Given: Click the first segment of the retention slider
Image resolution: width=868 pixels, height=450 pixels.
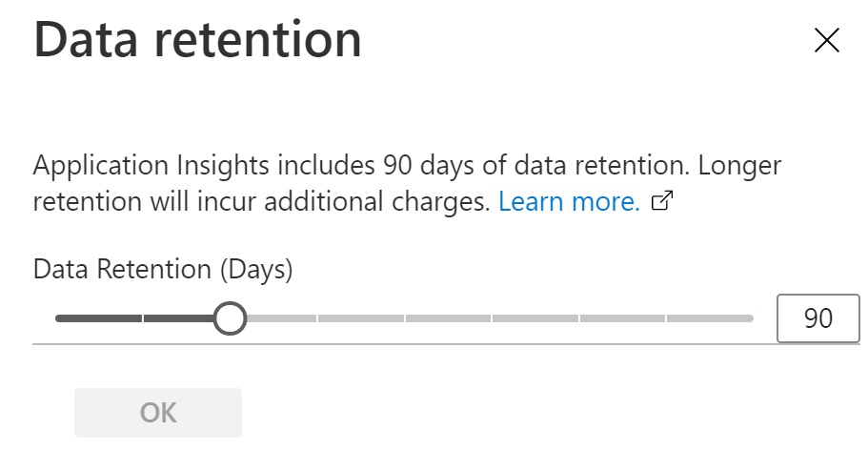Looking at the screenshot, I should click(x=99, y=318).
